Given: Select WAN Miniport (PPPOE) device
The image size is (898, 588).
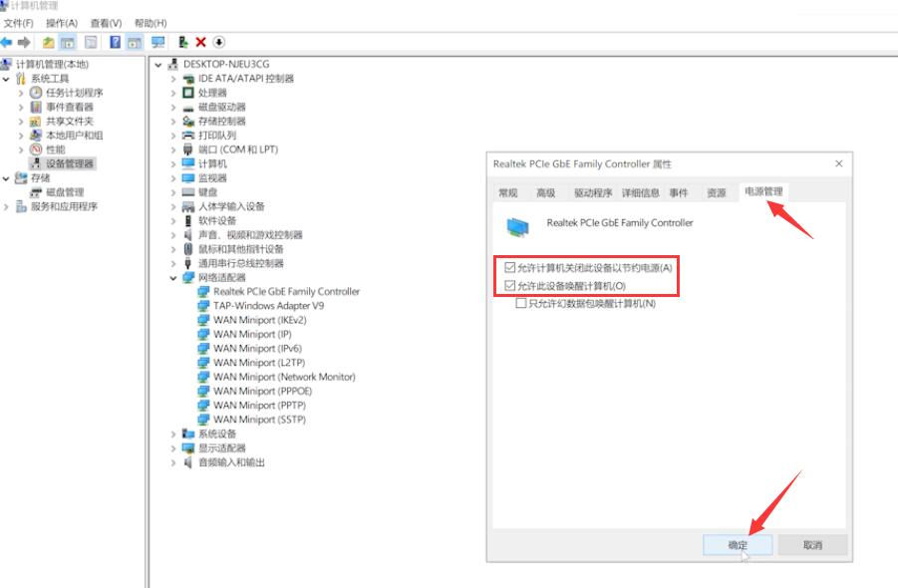Looking at the screenshot, I should coord(262,391).
